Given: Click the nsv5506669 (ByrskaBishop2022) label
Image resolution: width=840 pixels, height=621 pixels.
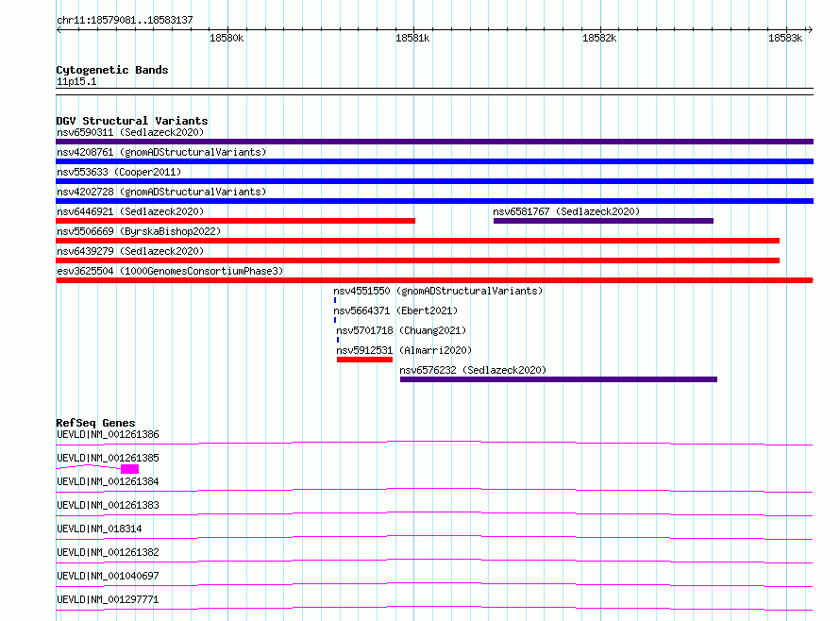Looking at the screenshot, I should pos(139,231).
